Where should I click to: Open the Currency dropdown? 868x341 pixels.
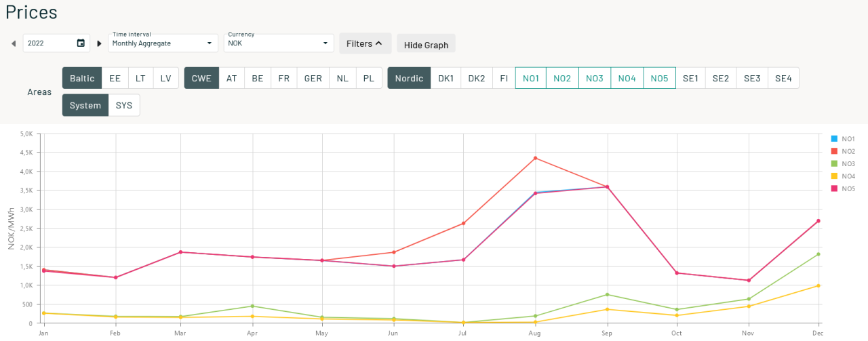[x=279, y=43]
